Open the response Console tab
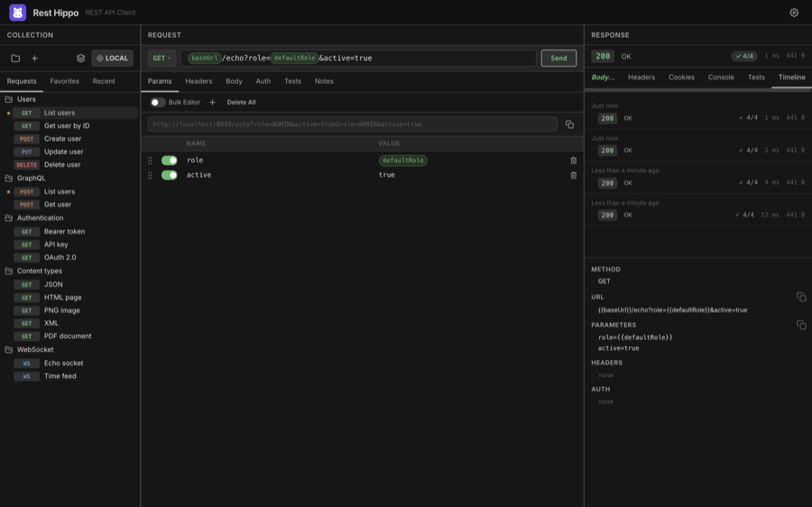 click(x=721, y=78)
